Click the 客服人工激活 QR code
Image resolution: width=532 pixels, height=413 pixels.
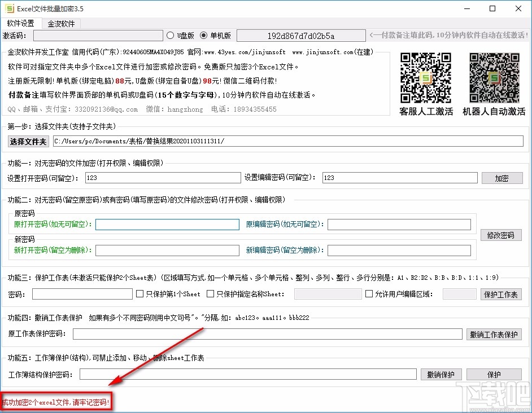coord(425,79)
